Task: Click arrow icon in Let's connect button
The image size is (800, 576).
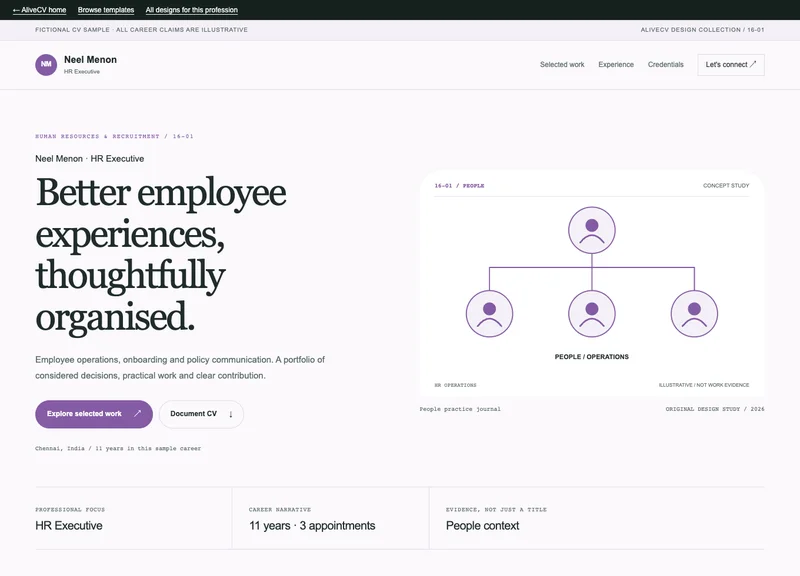Action: (x=753, y=64)
